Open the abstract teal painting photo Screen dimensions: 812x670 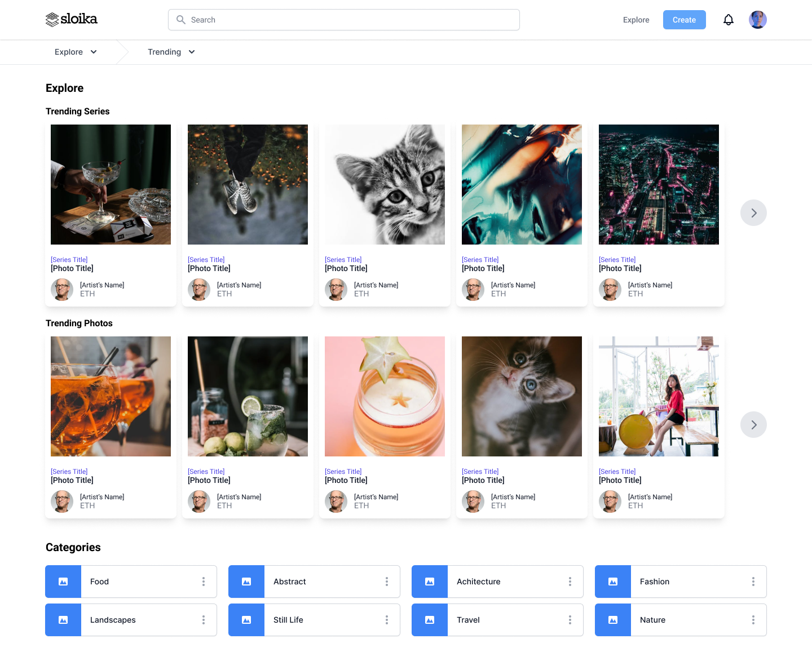click(522, 184)
